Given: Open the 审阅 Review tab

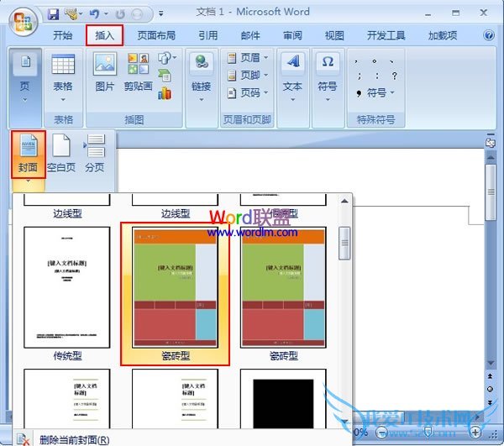Looking at the screenshot, I should pos(292,35).
